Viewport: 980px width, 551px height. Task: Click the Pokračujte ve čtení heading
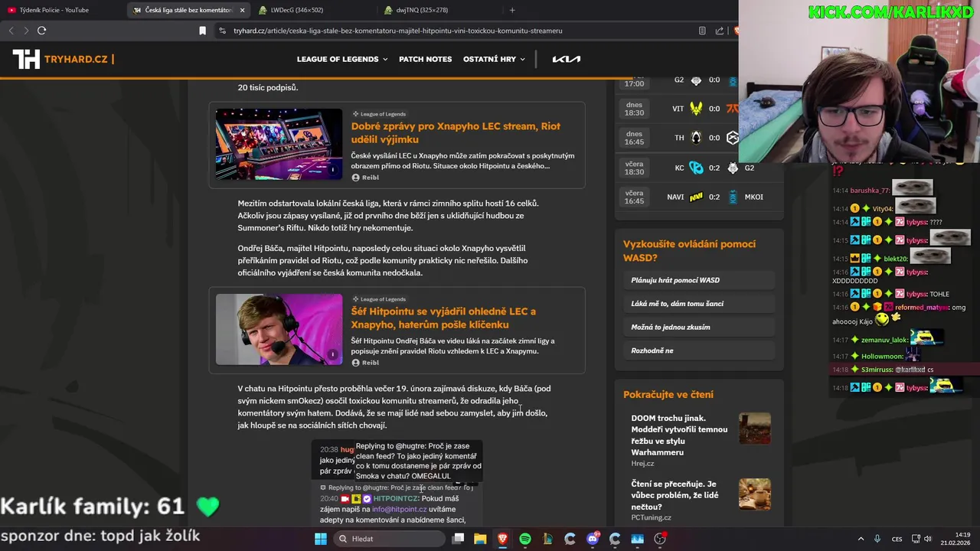(668, 395)
